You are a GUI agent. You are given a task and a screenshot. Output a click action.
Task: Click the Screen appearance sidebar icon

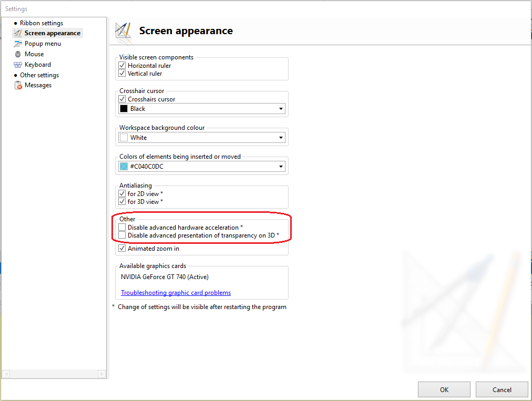(18, 33)
